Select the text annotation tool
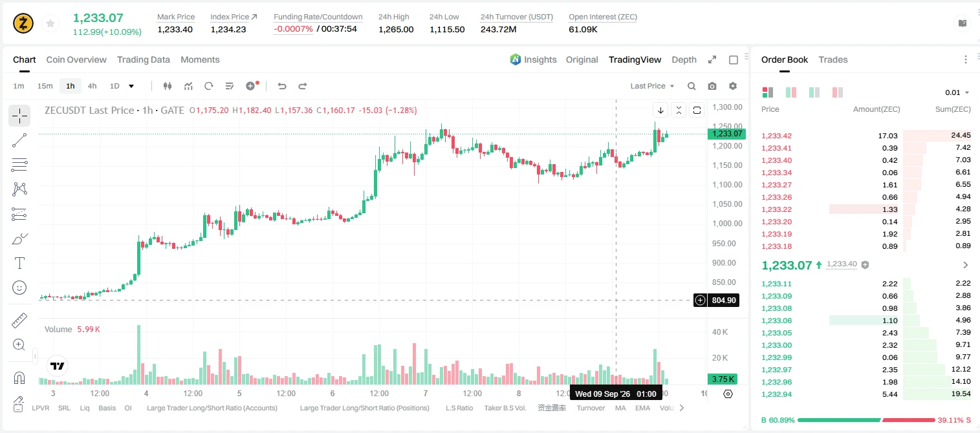The height and width of the screenshot is (433, 980). pyautogui.click(x=19, y=263)
